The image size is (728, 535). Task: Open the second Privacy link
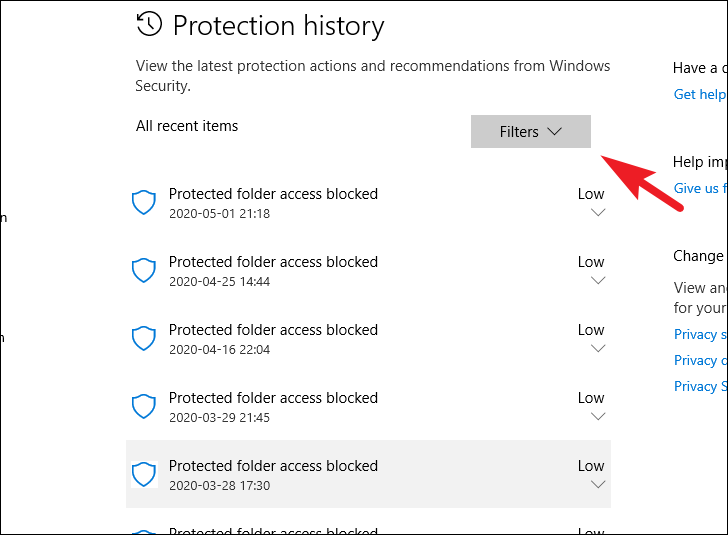[x=696, y=360]
